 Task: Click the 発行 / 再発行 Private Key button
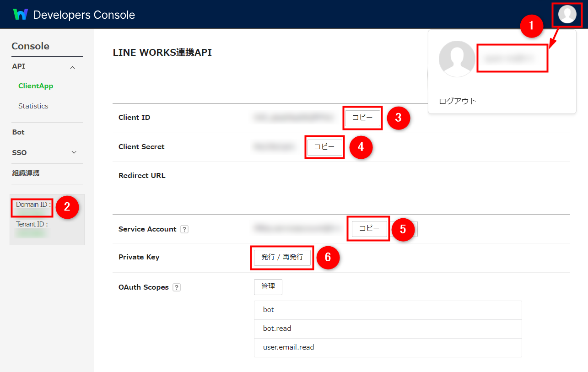[x=282, y=257]
